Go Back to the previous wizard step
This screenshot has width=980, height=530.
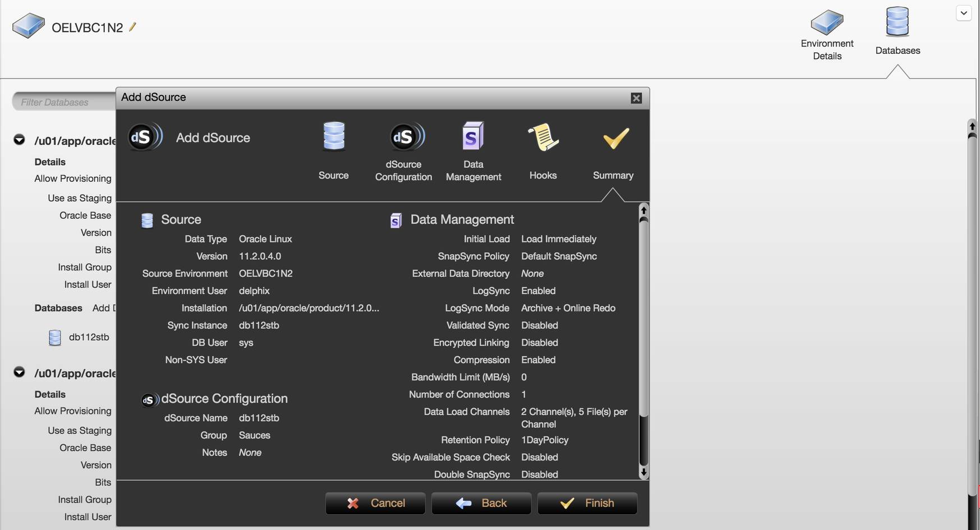point(481,503)
